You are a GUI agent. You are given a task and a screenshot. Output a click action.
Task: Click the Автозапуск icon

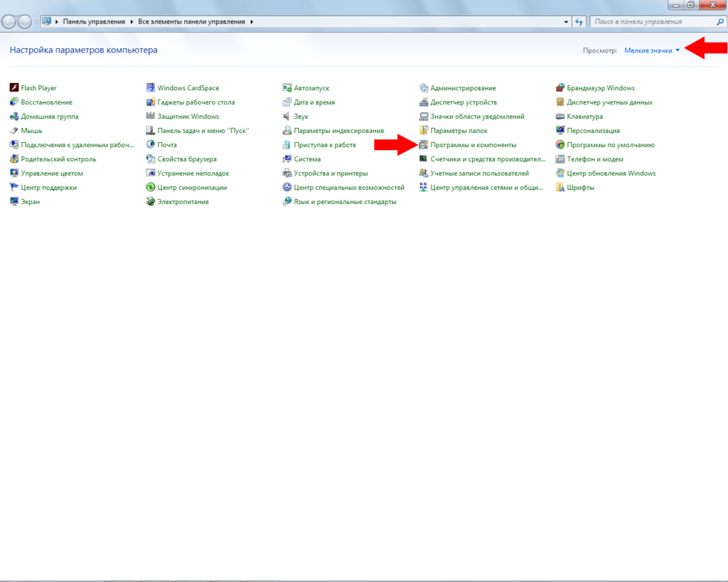[287, 87]
